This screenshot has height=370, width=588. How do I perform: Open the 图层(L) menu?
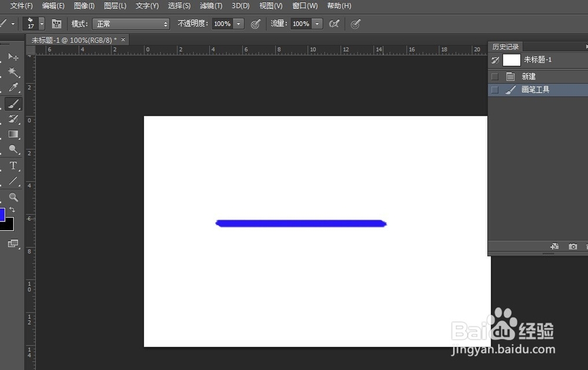pos(115,6)
